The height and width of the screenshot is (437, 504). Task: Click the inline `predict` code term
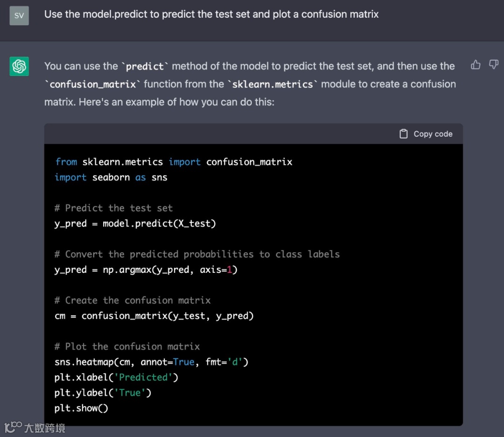(145, 66)
